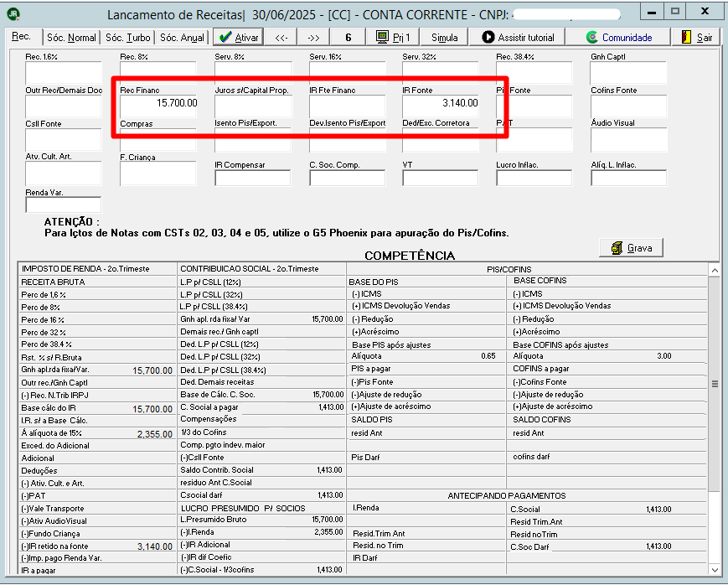
Task: Click the Sair button label
Action: coord(705,38)
